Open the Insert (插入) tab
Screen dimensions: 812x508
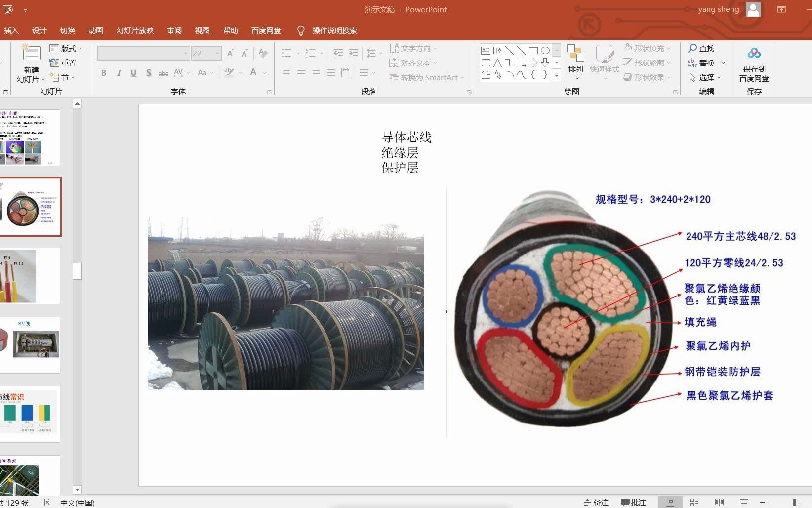(11, 30)
